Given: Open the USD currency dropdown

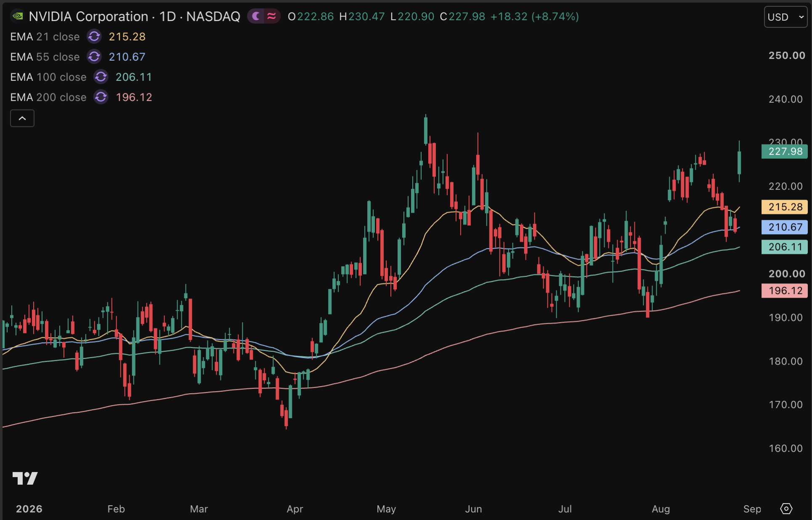Looking at the screenshot, I should 785,17.
